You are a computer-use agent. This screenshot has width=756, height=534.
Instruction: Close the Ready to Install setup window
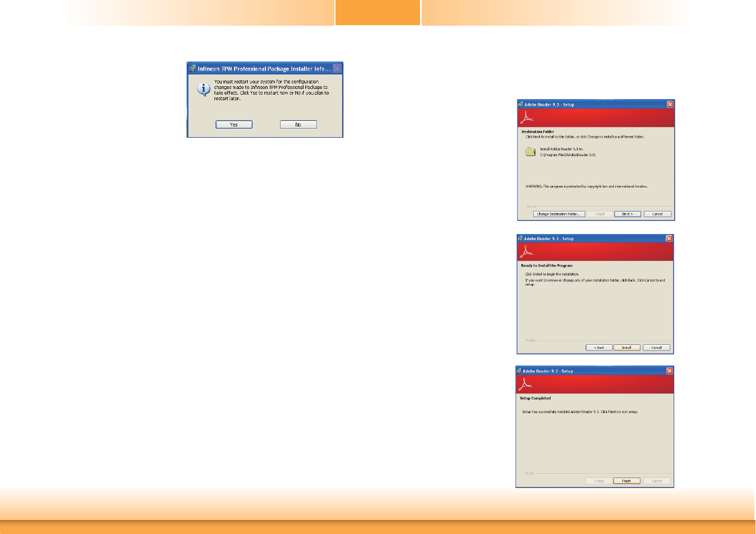pyautogui.click(x=669, y=238)
